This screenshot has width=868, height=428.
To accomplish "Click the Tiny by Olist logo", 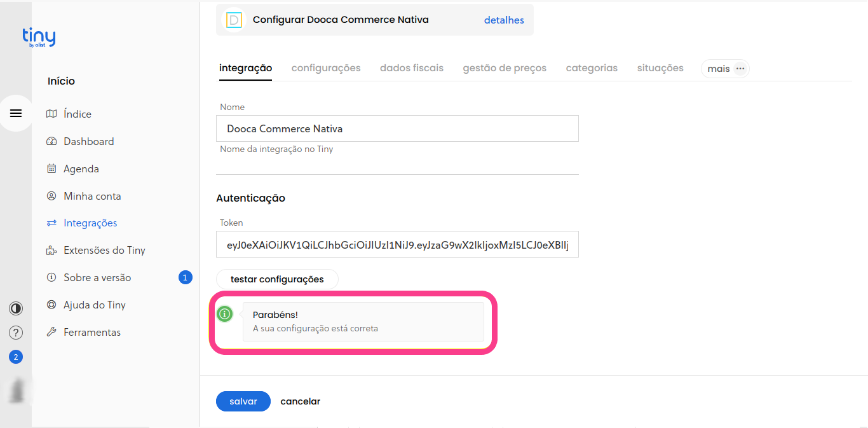I will pos(39,38).
